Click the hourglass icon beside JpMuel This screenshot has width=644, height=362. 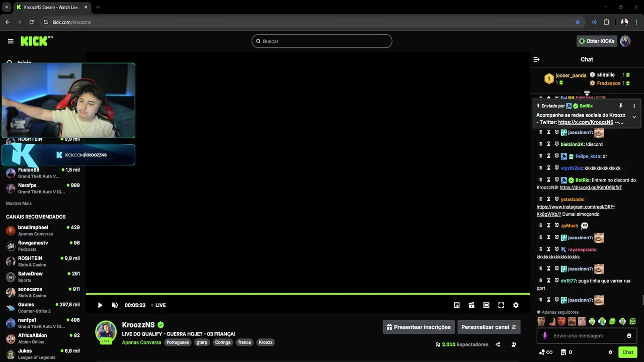tap(549, 226)
